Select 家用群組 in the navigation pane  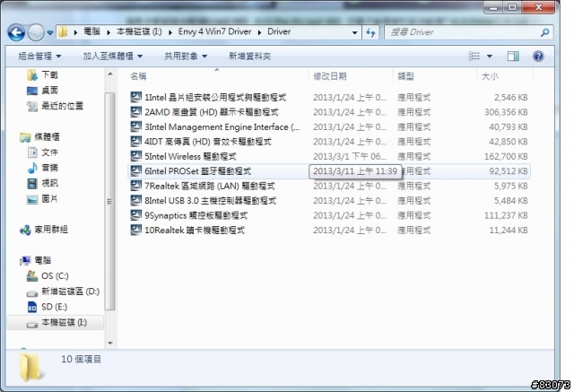(x=44, y=230)
